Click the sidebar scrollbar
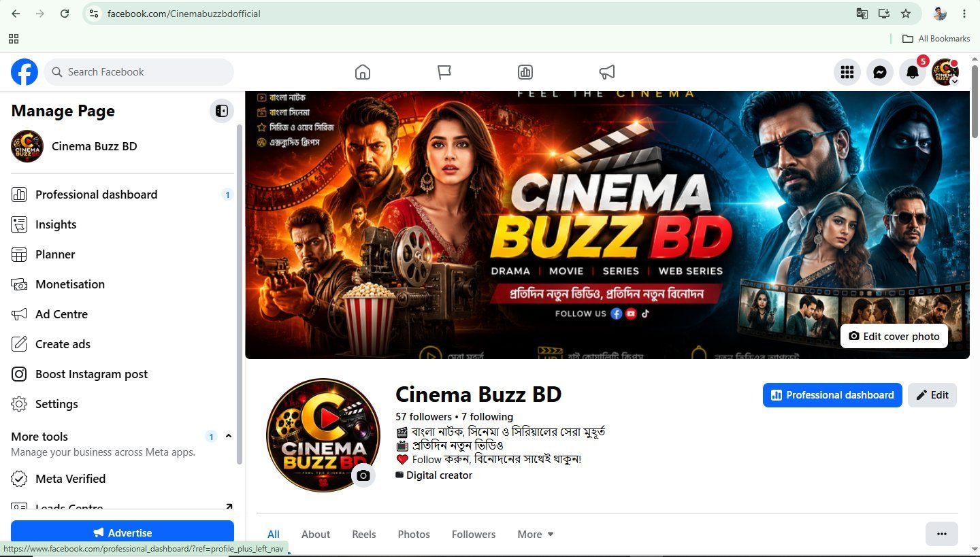980x557 pixels. pyautogui.click(x=240, y=295)
